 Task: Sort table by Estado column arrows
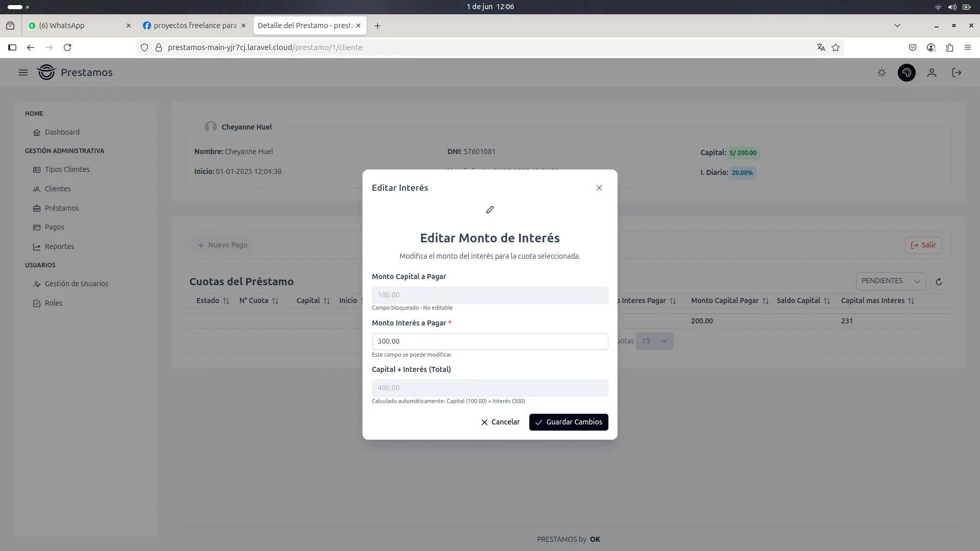[226, 301]
